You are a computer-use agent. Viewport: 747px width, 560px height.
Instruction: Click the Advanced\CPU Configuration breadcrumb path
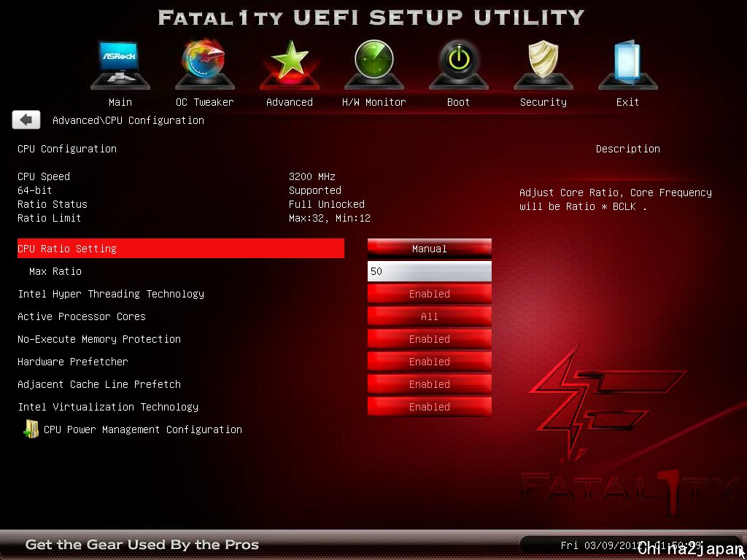128,120
